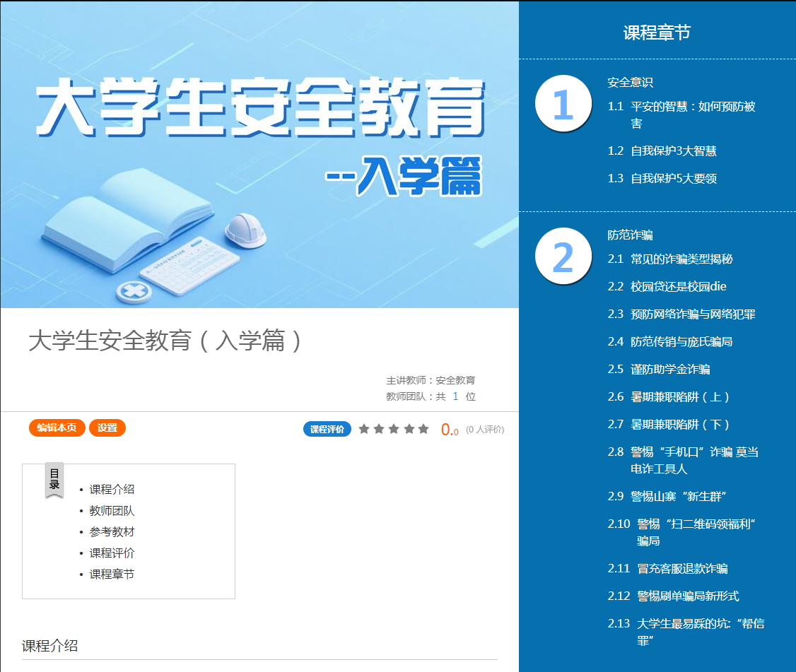Click the chapter 1 circle badge
This screenshot has width=796, height=672.
click(x=562, y=104)
